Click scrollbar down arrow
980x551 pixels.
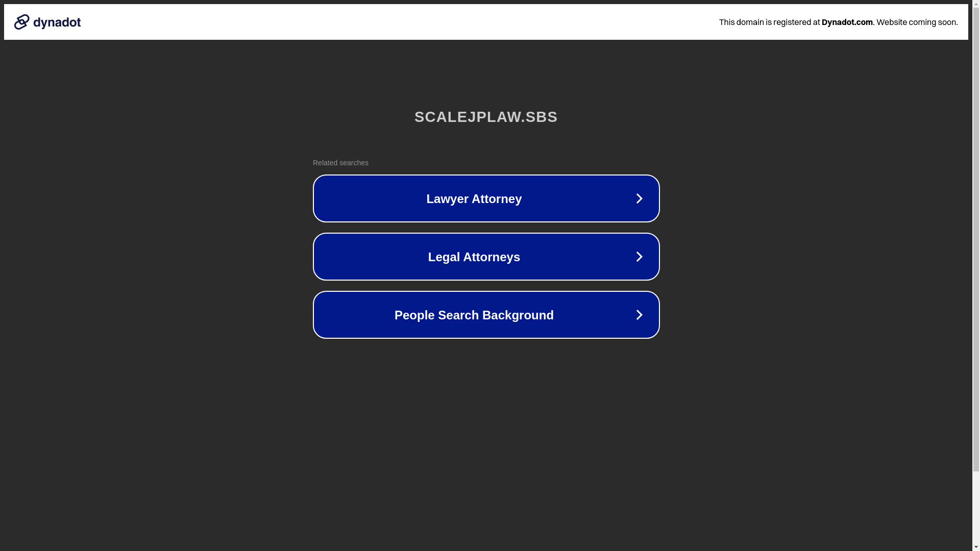[x=976, y=547]
